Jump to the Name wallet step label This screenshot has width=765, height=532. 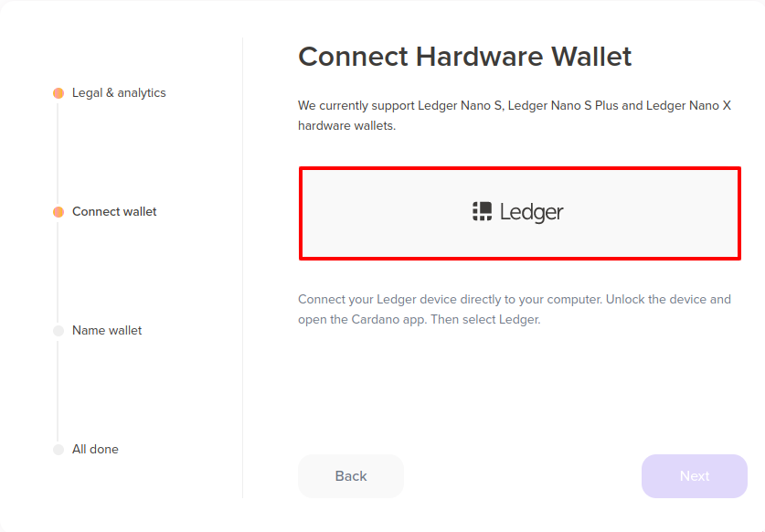coord(107,331)
